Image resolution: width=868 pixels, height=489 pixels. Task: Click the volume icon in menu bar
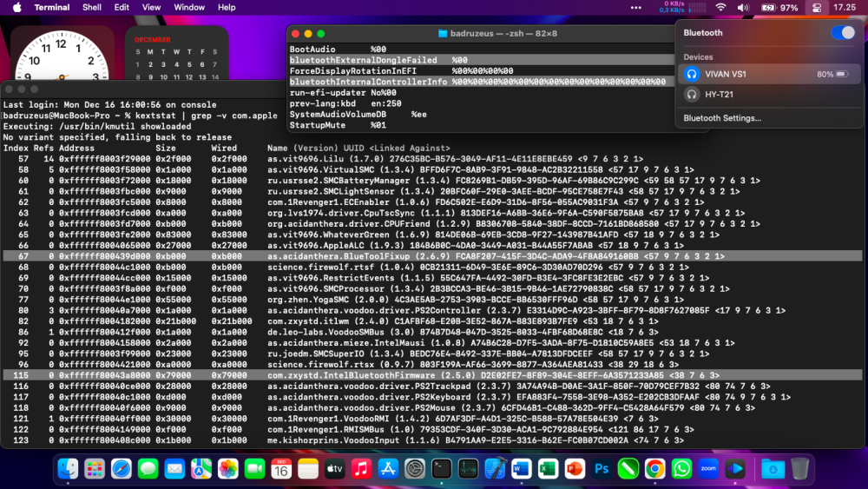[743, 7]
